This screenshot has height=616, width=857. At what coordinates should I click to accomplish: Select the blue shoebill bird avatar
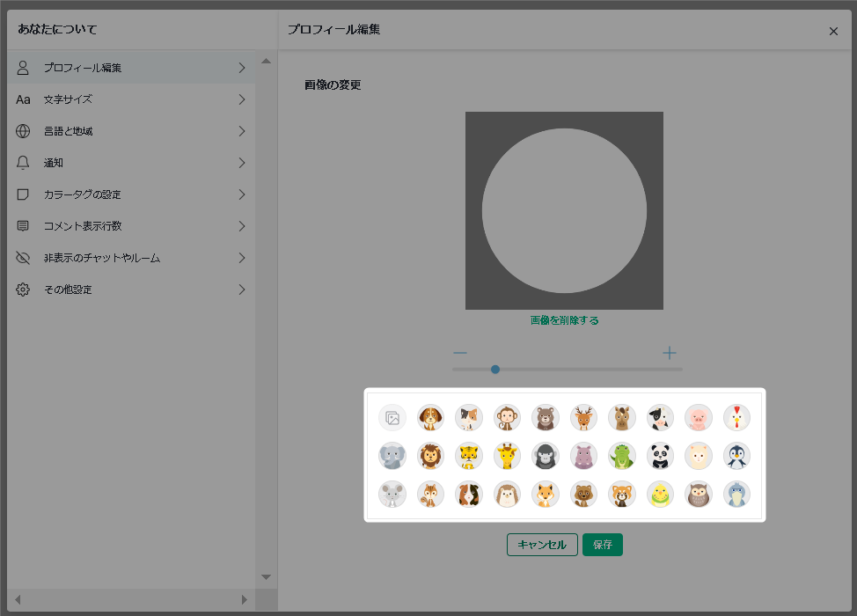[736, 495]
